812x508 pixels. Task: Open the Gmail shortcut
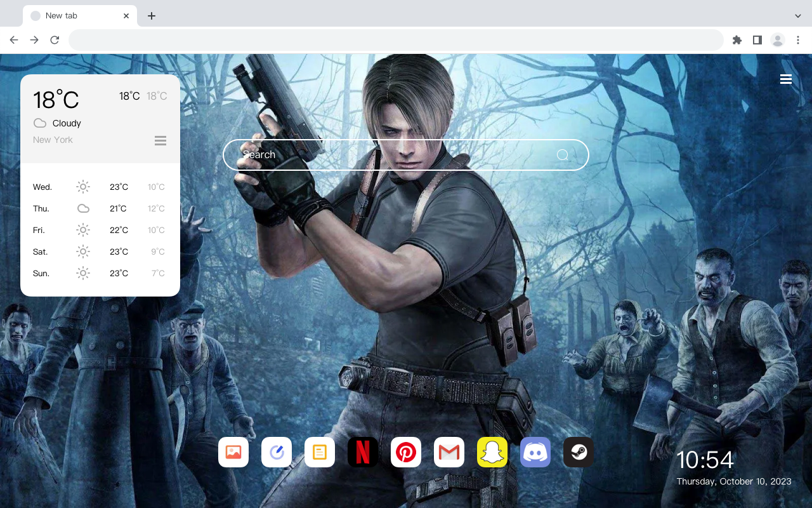(x=449, y=452)
